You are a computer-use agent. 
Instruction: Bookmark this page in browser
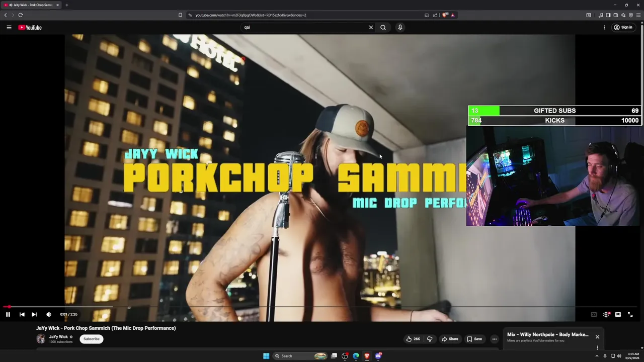(x=180, y=15)
